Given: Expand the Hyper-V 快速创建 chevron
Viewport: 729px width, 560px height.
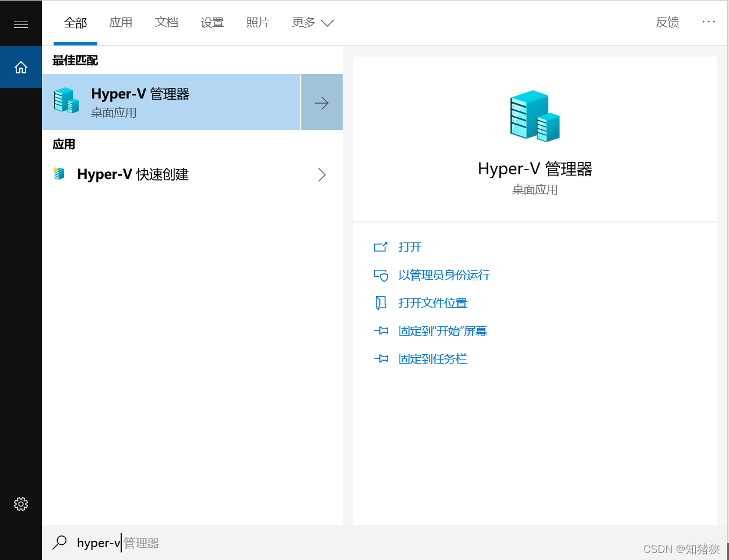Looking at the screenshot, I should pyautogui.click(x=322, y=175).
